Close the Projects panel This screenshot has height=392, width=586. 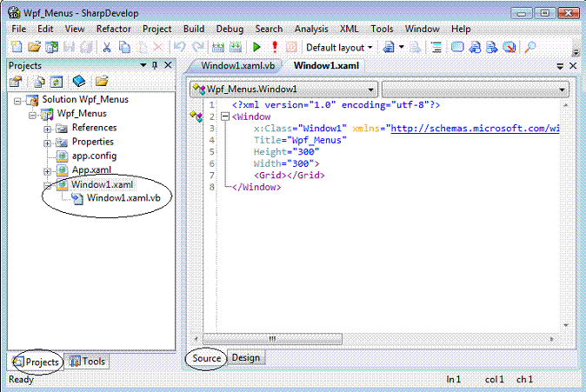coord(168,65)
